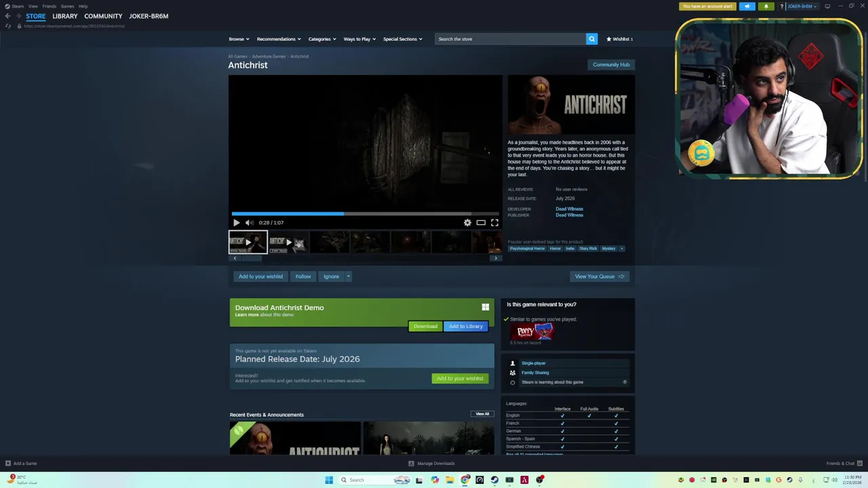Expand the Ignore options arrow
The height and width of the screenshot is (488, 868).
pyautogui.click(x=349, y=277)
